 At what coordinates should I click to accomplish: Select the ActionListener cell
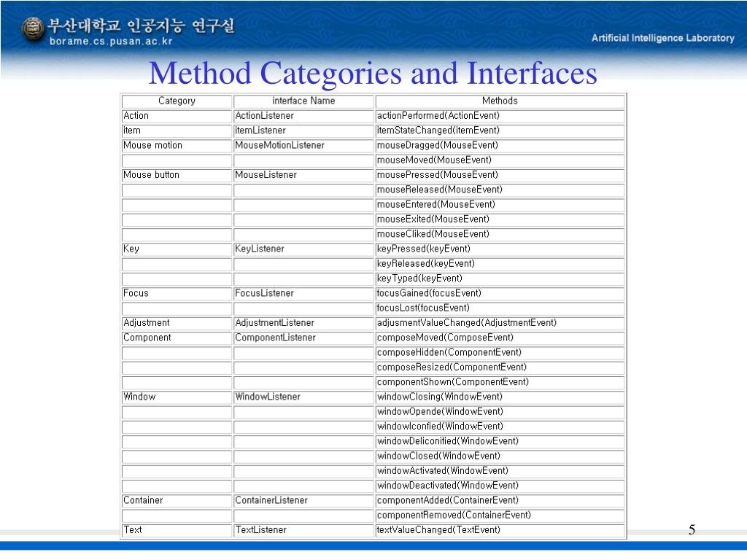303,116
